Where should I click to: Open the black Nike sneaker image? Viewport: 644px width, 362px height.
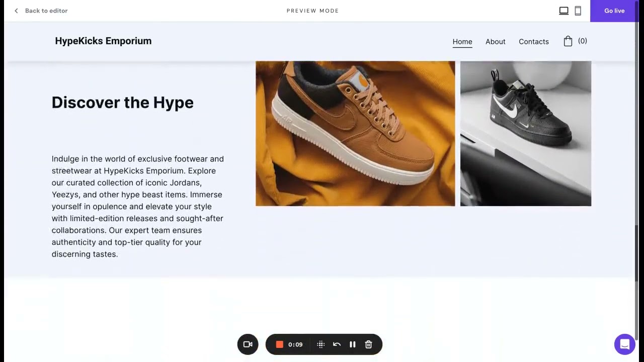click(526, 134)
